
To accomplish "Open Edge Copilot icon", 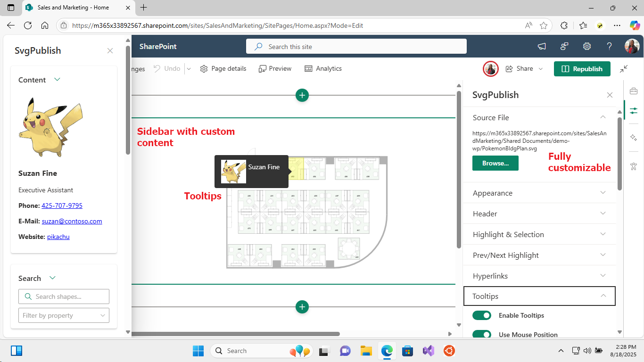I will tap(635, 25).
